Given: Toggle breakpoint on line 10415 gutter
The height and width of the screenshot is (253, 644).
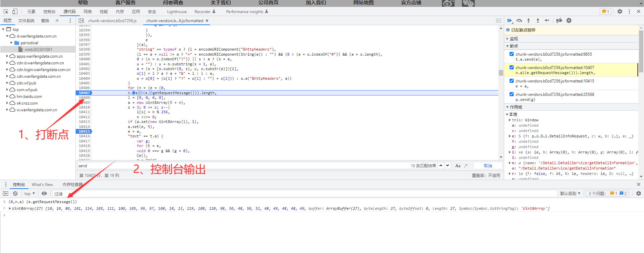Looking at the screenshot, I should tap(84, 131).
